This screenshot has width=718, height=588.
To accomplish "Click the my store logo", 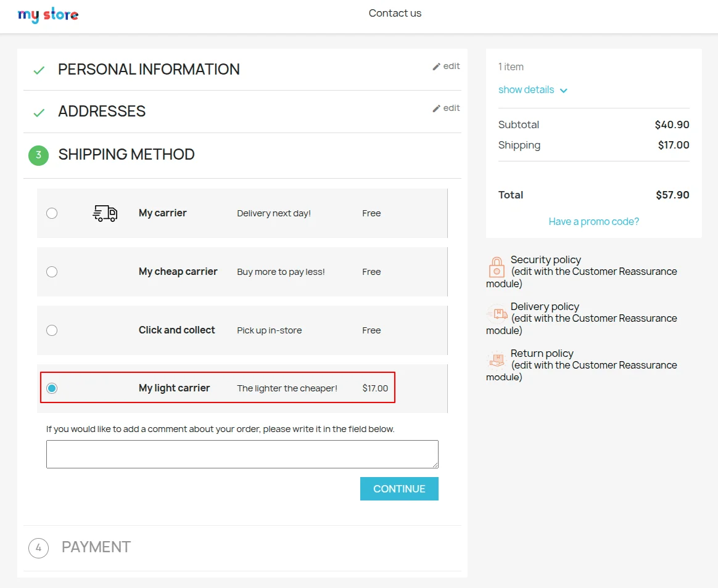I will point(48,15).
